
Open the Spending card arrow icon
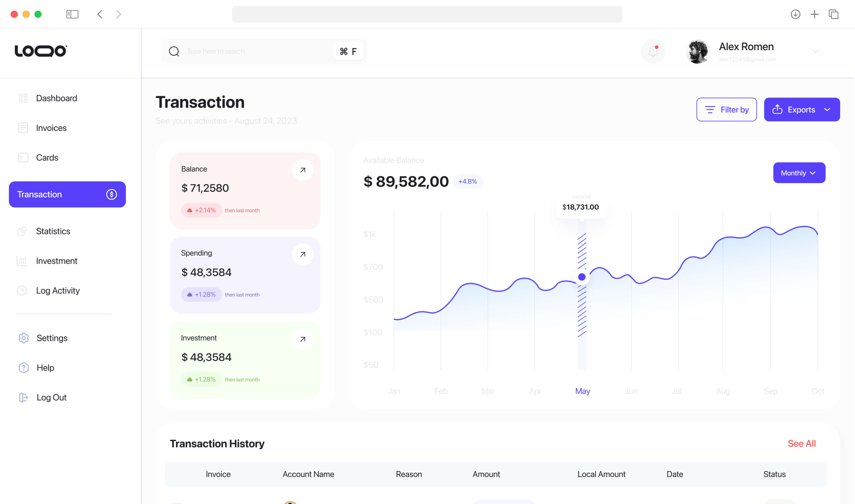point(302,254)
